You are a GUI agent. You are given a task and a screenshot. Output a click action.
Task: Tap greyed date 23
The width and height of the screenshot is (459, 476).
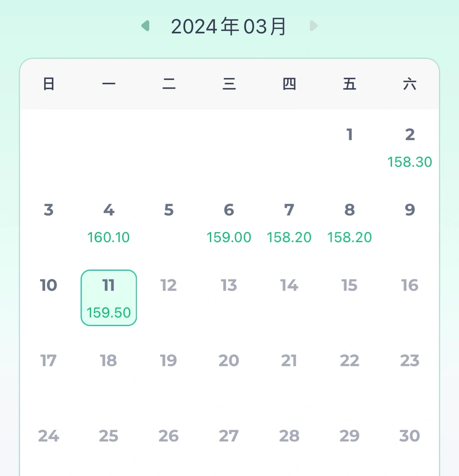[x=410, y=360]
